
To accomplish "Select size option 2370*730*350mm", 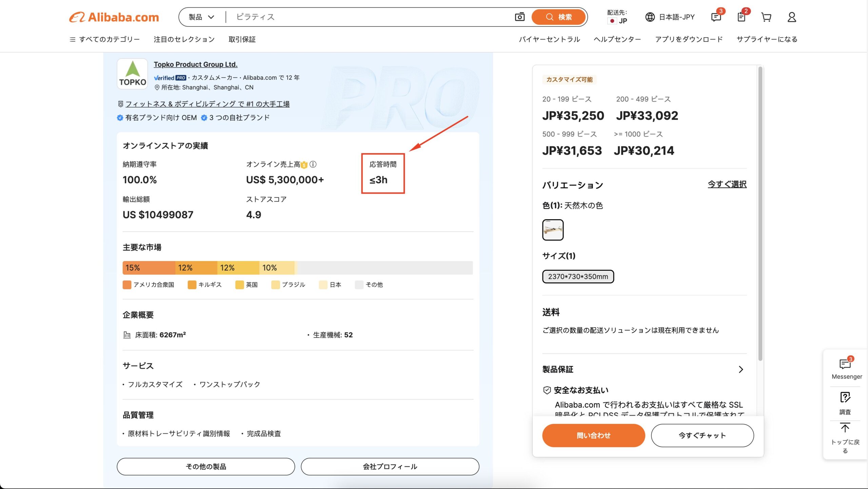I will [578, 277].
